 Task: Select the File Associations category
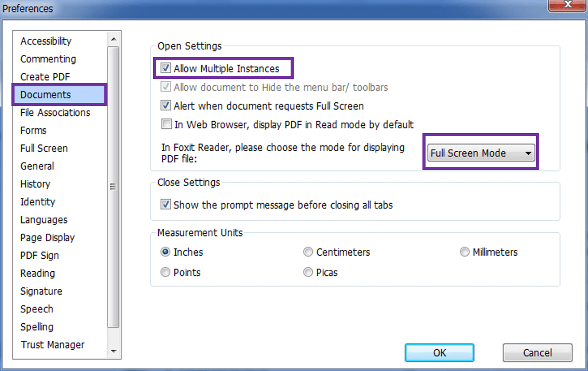tap(54, 112)
